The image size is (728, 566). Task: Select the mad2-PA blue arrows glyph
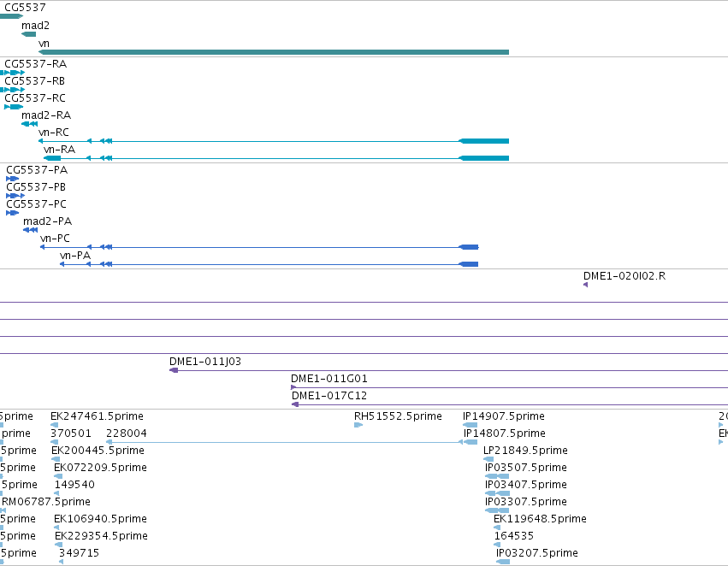(31, 230)
